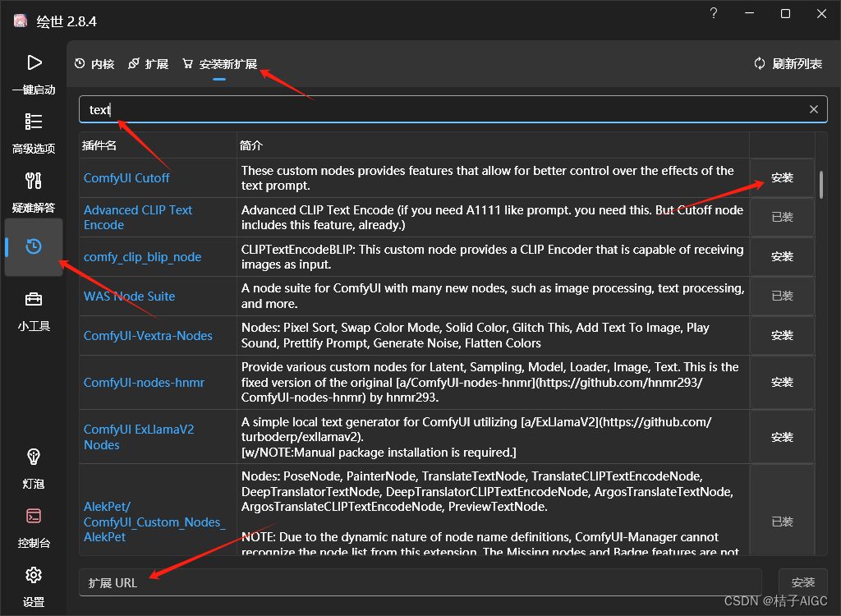Select the version management clock icon
841x616 pixels.
[34, 246]
